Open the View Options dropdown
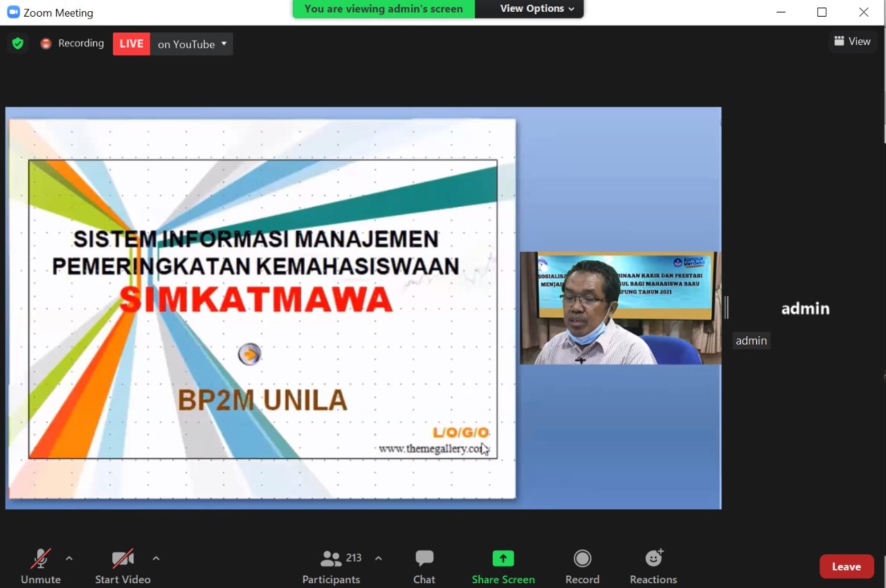This screenshot has height=588, width=886. click(537, 9)
